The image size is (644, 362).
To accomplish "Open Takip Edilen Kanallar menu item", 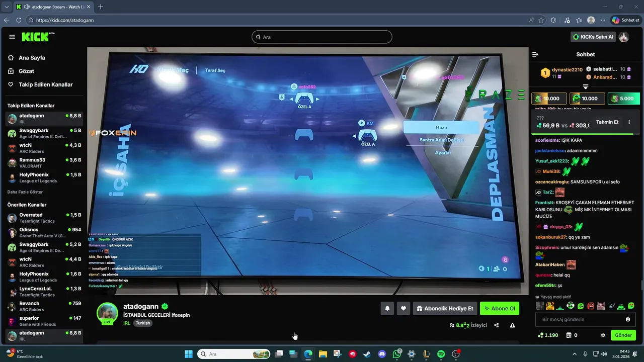I will 40,84.
